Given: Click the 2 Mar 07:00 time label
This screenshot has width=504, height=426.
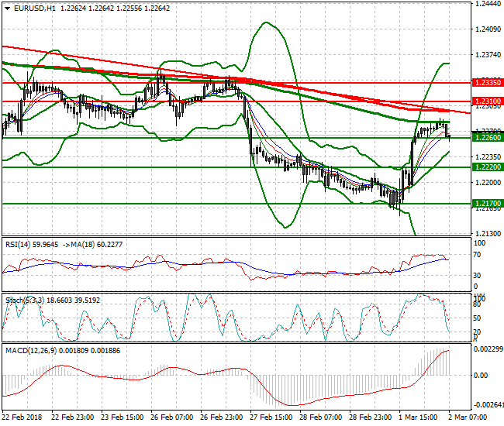Looking at the screenshot, I should click(468, 417).
